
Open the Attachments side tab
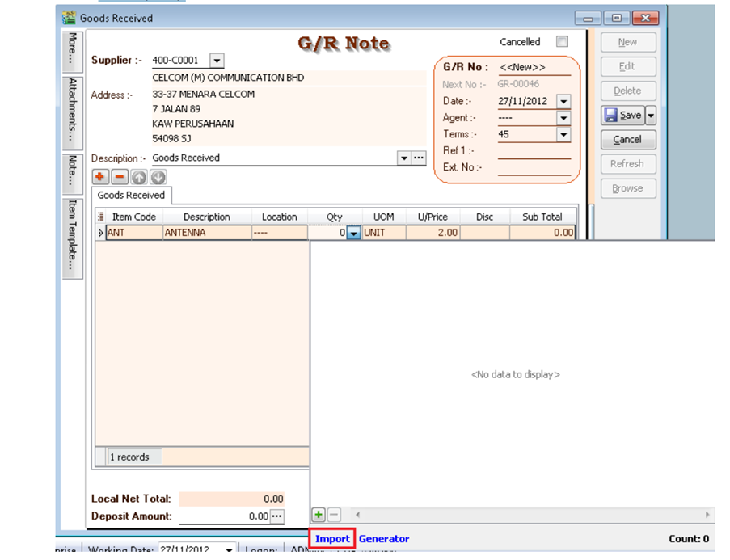click(73, 105)
